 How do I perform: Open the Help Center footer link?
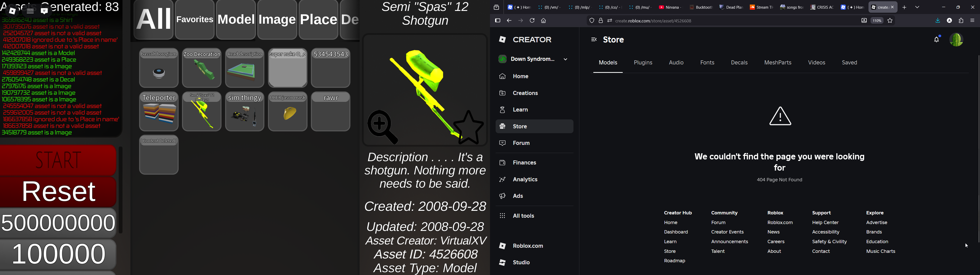825,223
